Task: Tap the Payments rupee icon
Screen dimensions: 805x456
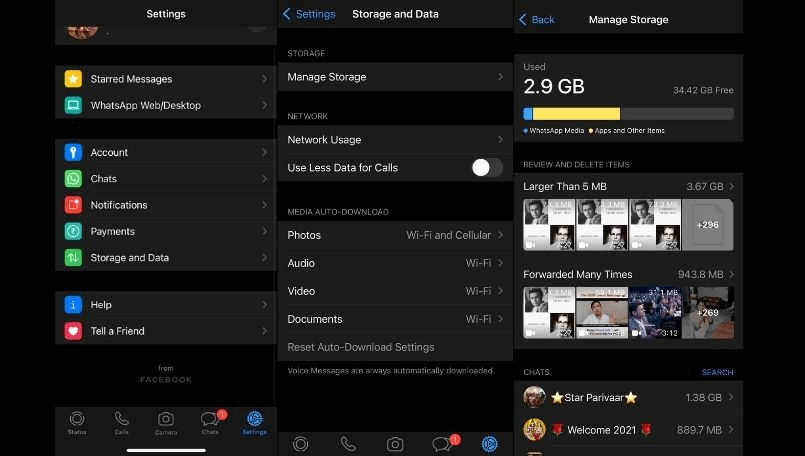Action: pyautogui.click(x=73, y=231)
